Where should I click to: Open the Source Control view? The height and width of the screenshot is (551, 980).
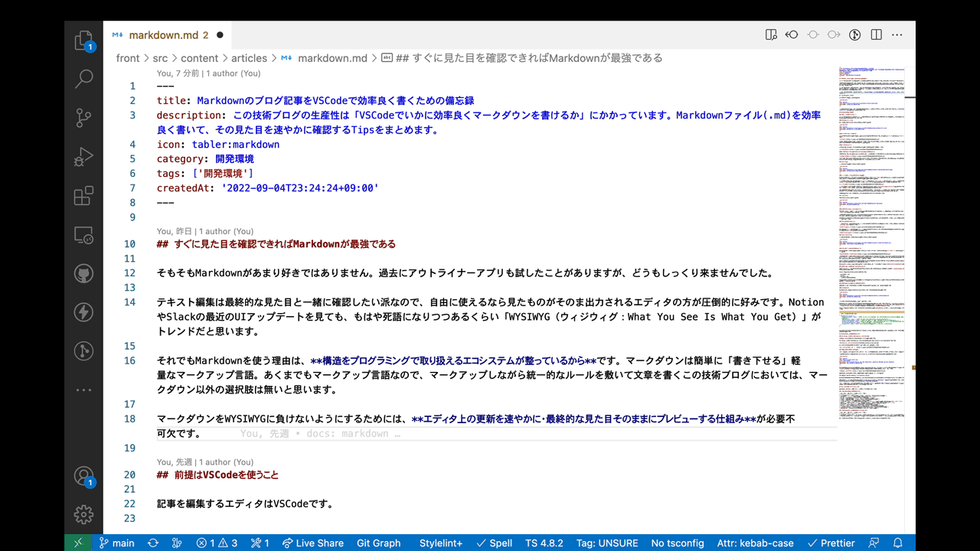(83, 116)
